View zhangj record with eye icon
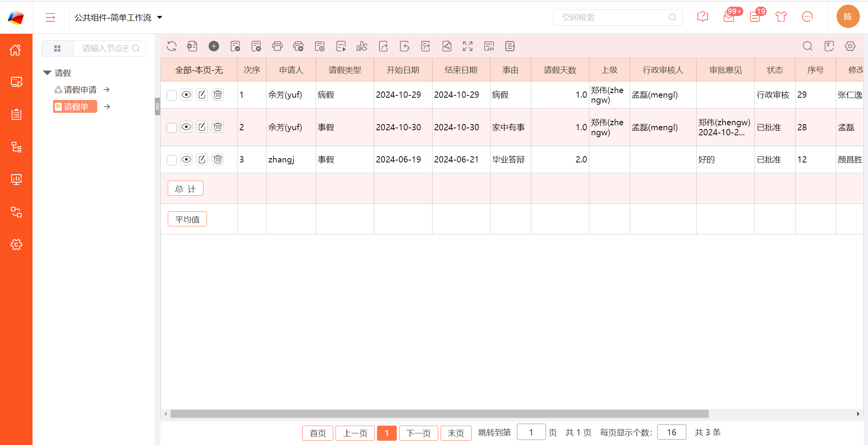Image resolution: width=868 pixels, height=445 pixels. point(186,159)
